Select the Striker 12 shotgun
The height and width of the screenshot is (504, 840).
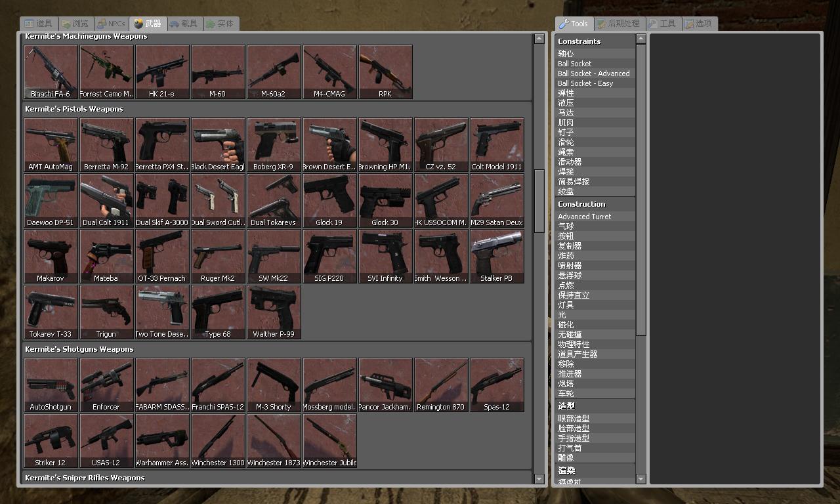coord(51,441)
